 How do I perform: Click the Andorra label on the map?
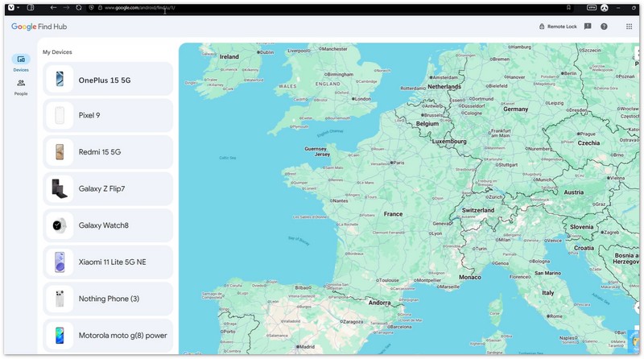[379, 303]
